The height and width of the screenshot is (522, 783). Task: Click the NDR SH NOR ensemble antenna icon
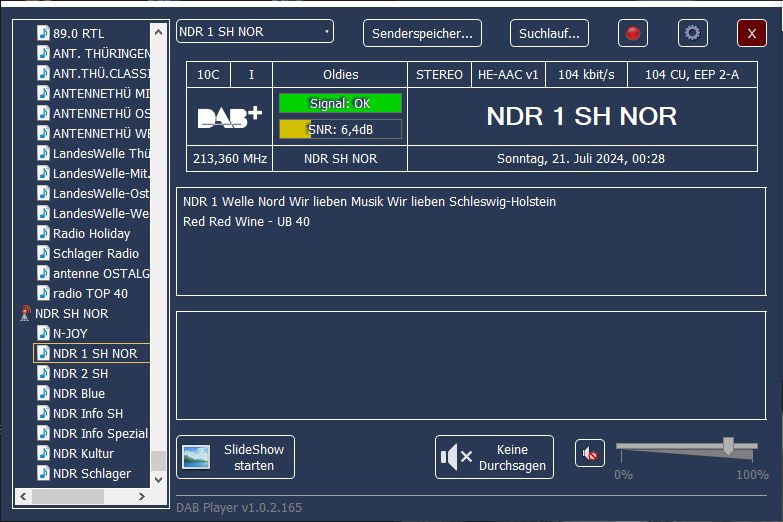(x=25, y=314)
